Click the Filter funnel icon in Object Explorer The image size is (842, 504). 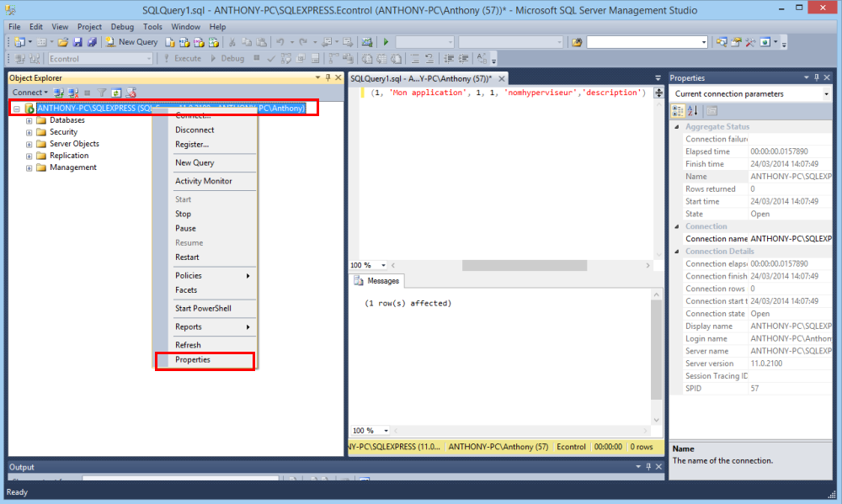(x=102, y=93)
